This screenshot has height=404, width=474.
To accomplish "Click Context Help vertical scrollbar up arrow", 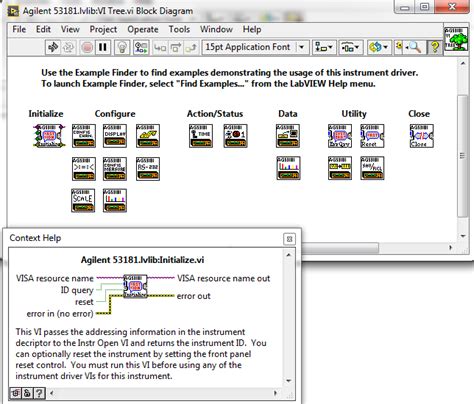I will coord(289,255).
